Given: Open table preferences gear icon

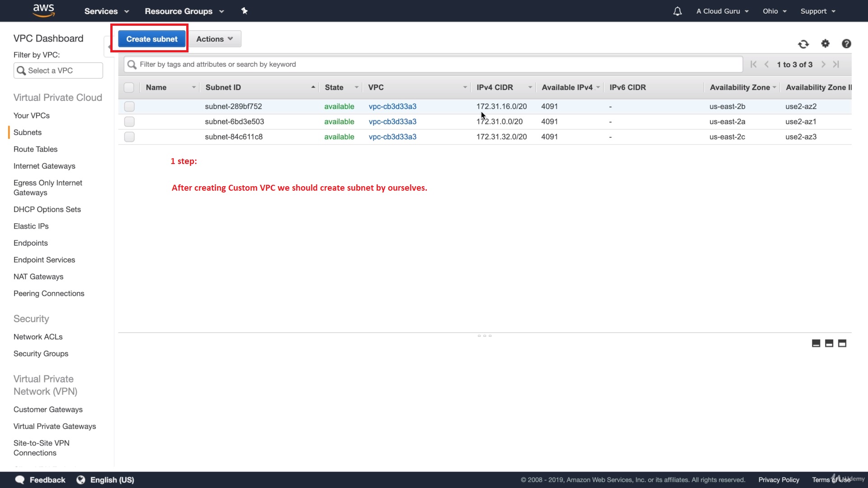Looking at the screenshot, I should [826, 43].
